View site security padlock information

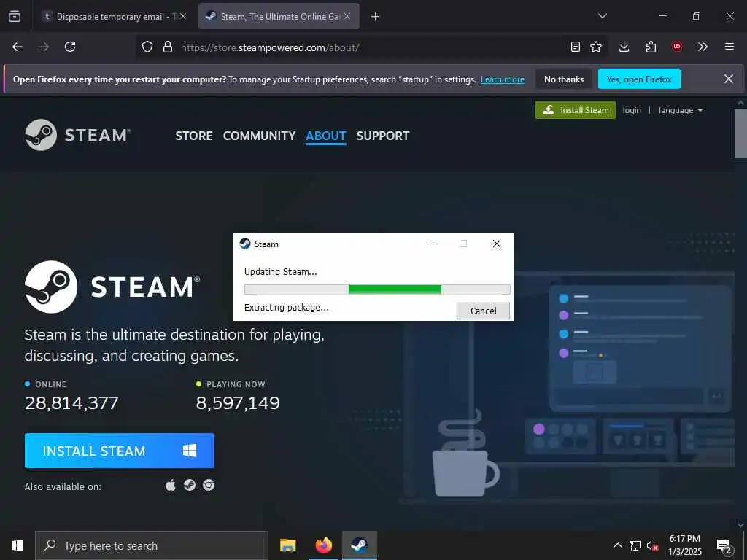[168, 47]
